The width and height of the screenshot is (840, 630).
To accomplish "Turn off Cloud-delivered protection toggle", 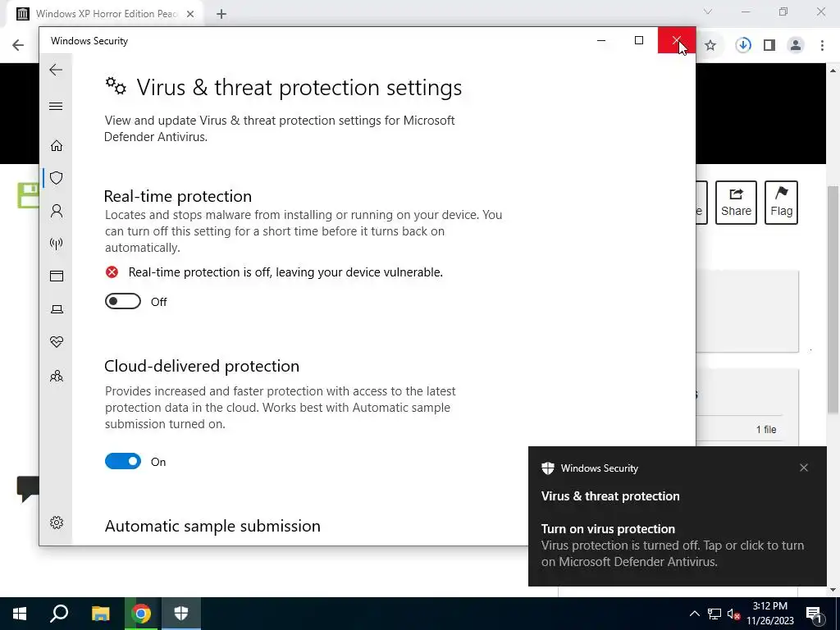I will (123, 461).
